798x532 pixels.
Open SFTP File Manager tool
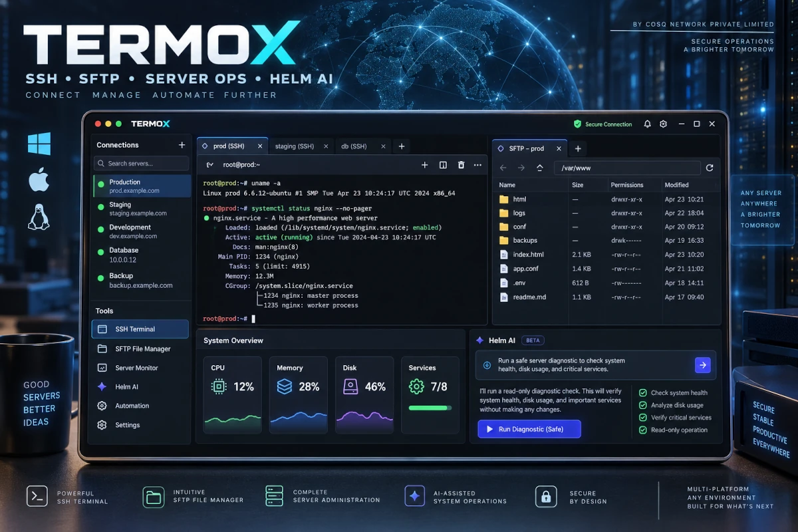pyautogui.click(x=140, y=348)
